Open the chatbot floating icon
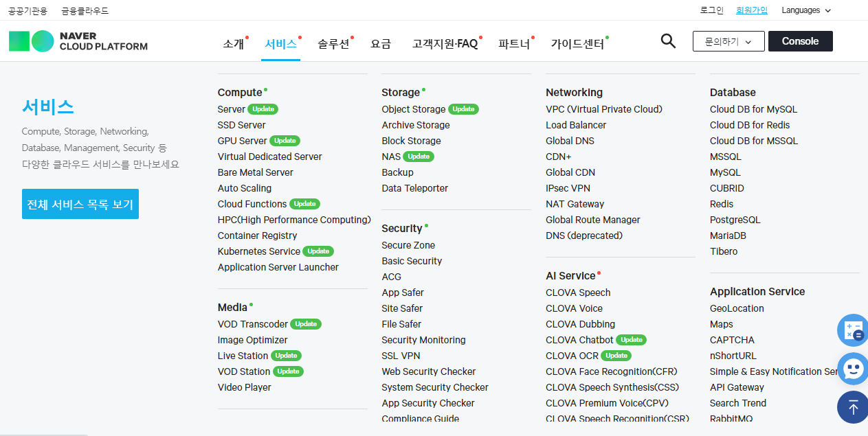This screenshot has height=436, width=868. pyautogui.click(x=854, y=369)
